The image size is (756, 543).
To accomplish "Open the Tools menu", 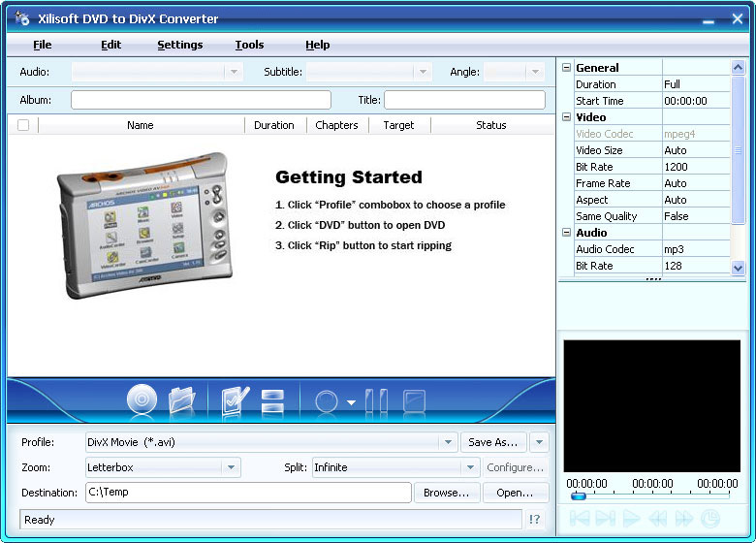I will 249,45.
